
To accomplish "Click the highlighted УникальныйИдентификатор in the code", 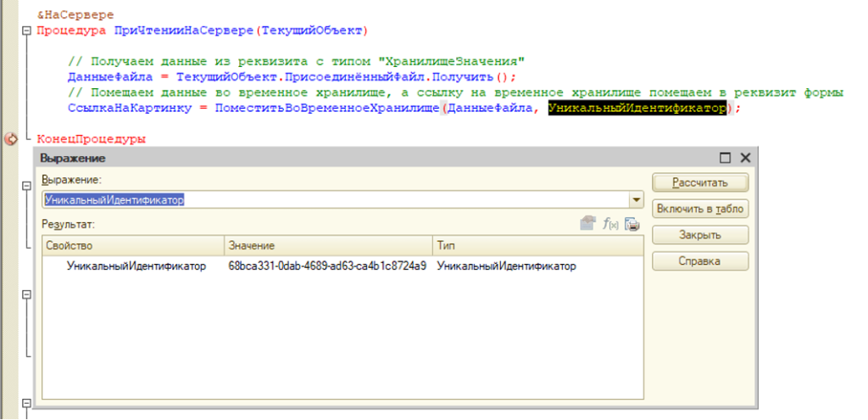I will click(637, 109).
